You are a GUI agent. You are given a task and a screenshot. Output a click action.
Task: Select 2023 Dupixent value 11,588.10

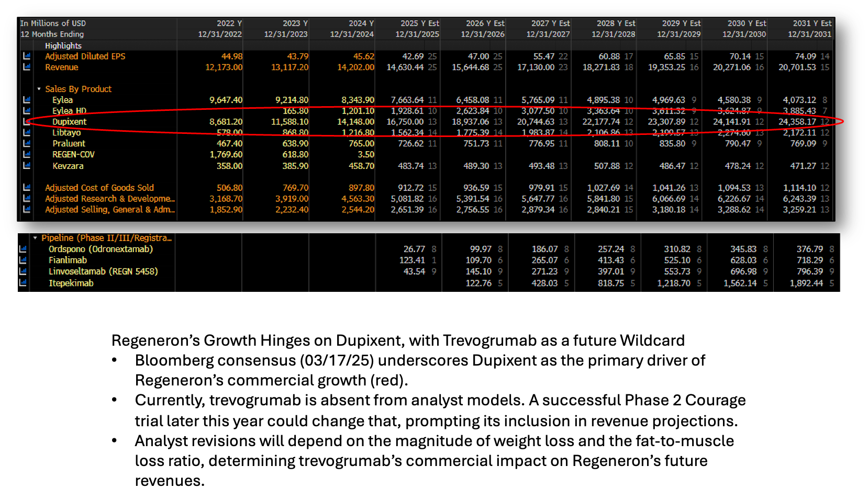290,121
